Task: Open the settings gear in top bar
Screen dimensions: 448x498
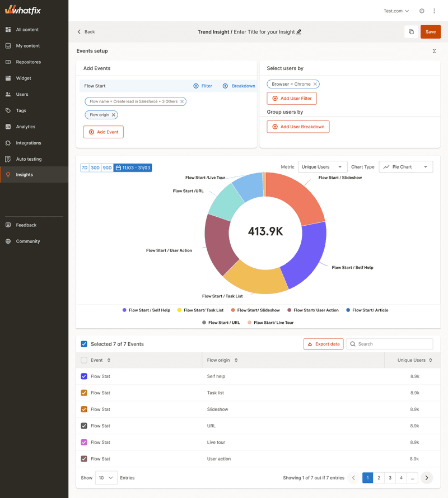Action: pos(422,11)
